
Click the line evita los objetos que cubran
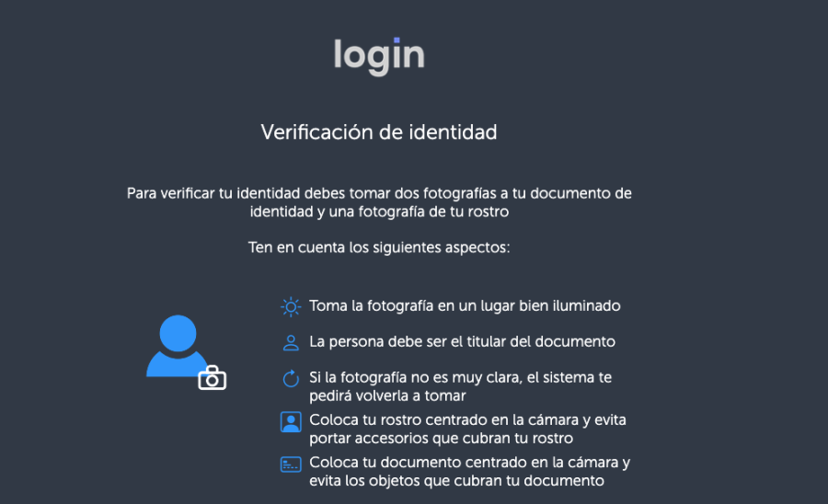coord(456,481)
